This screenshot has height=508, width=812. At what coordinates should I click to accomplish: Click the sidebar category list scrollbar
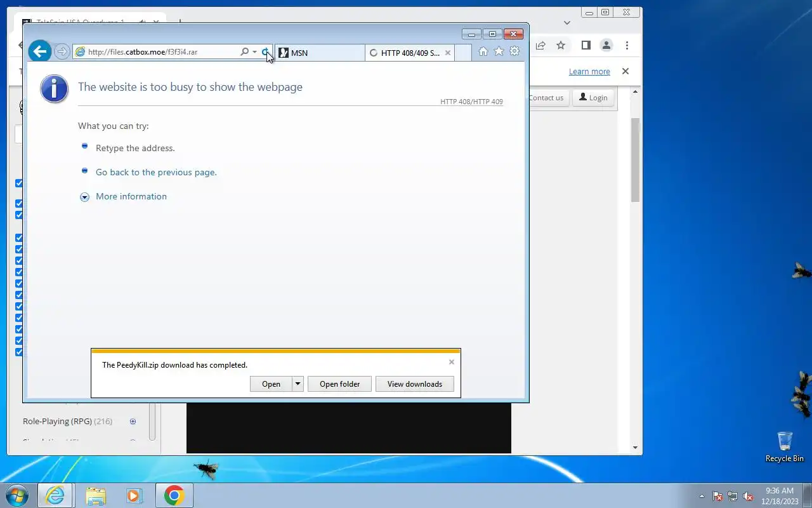click(x=152, y=422)
